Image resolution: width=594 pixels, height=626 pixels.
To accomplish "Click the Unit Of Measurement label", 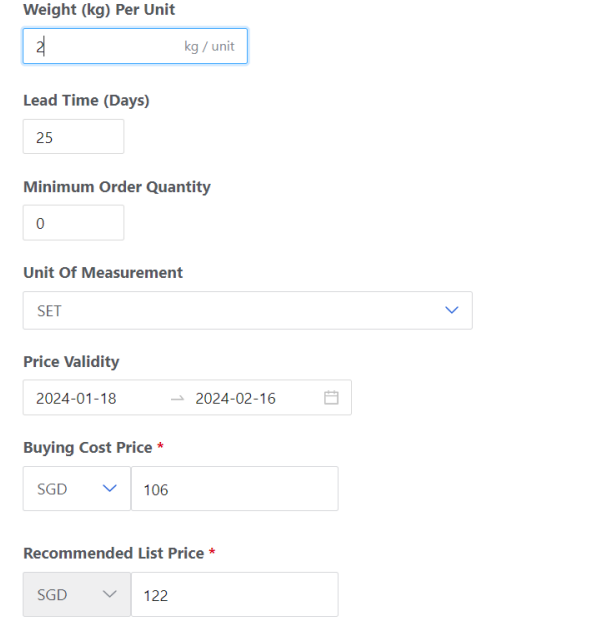I will tap(103, 273).
